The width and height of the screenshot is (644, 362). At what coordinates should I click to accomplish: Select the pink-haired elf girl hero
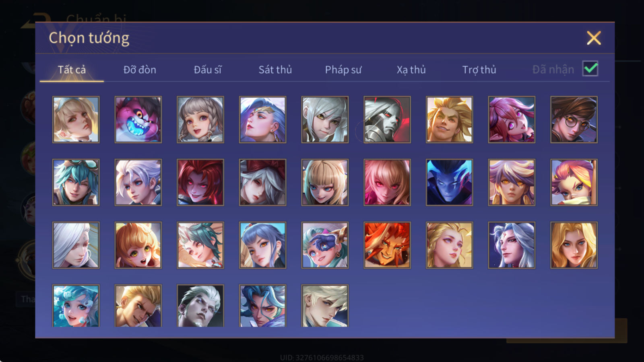coord(511,119)
